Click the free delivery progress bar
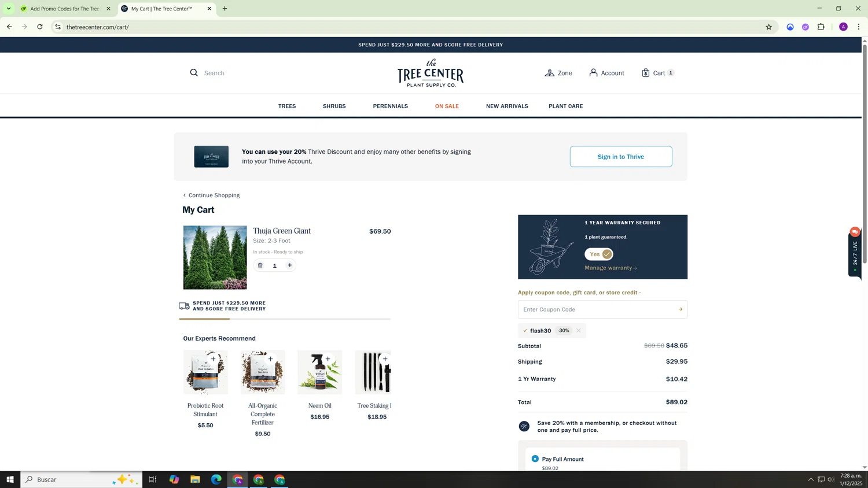 coord(285,319)
